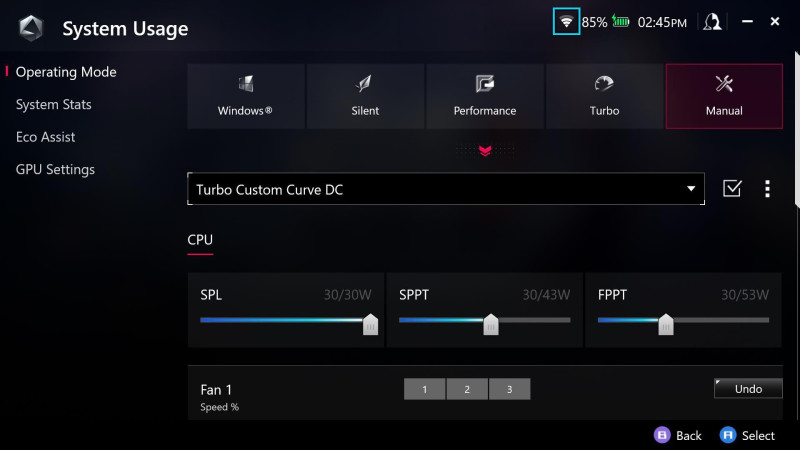Select the Silent operating mode

[x=365, y=96]
